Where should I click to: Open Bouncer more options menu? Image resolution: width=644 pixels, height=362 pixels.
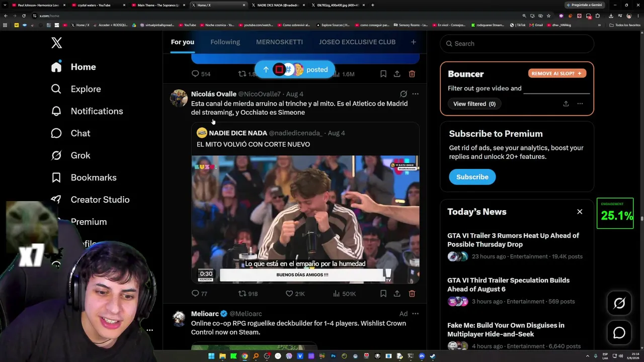(580, 104)
